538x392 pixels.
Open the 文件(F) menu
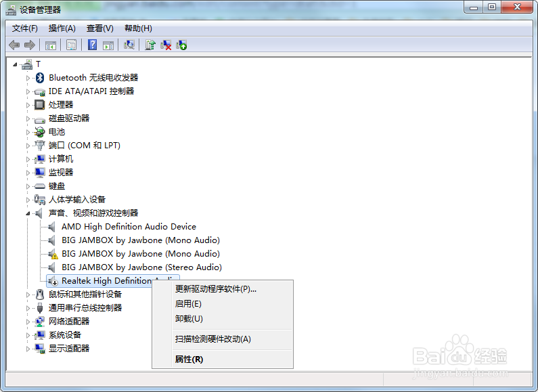(x=25, y=28)
